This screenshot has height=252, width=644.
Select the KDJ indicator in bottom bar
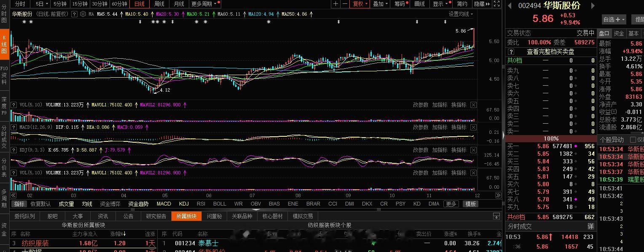click(184, 204)
